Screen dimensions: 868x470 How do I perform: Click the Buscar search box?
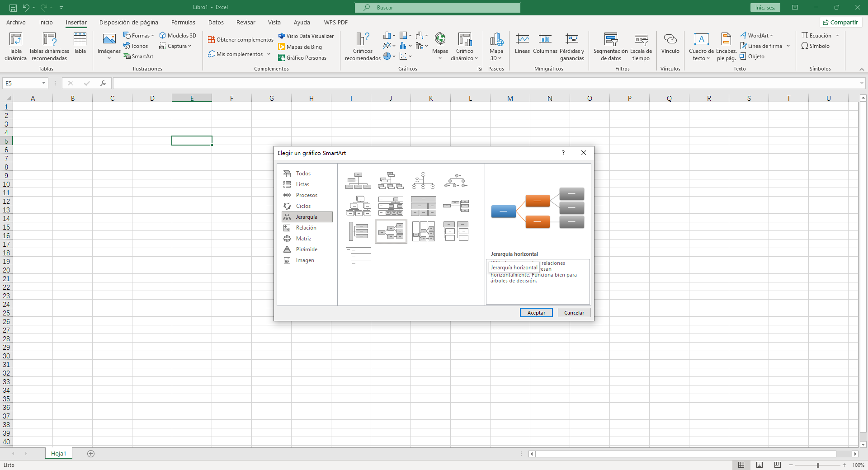pos(437,8)
